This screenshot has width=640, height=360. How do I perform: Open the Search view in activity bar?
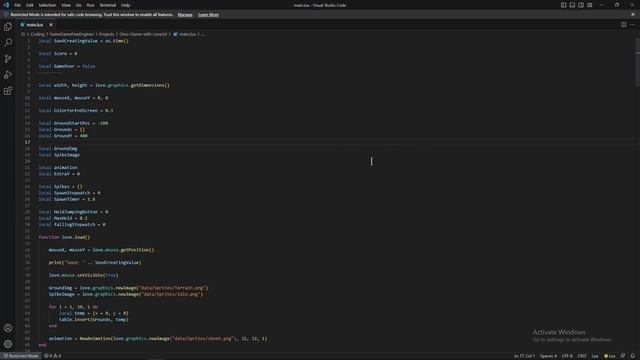tap(8, 43)
